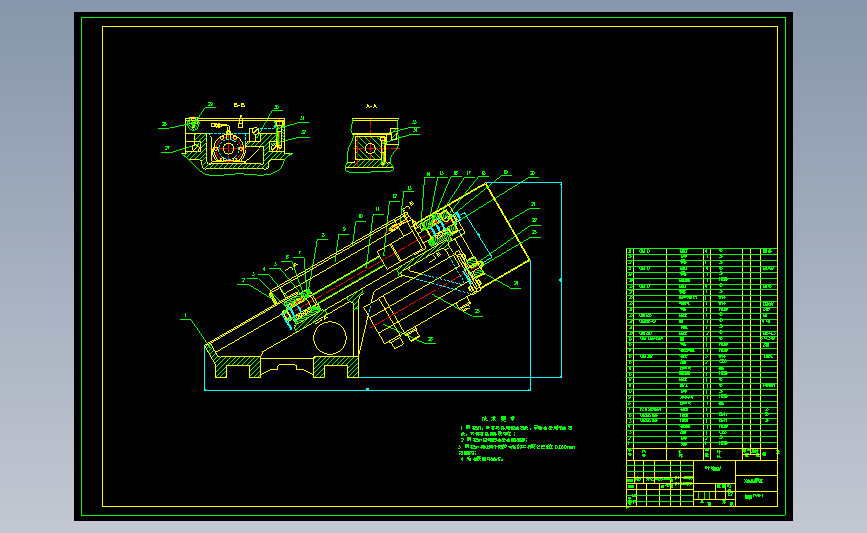Click the parts list table header row
The height and width of the screenshot is (533, 867).
(702, 454)
